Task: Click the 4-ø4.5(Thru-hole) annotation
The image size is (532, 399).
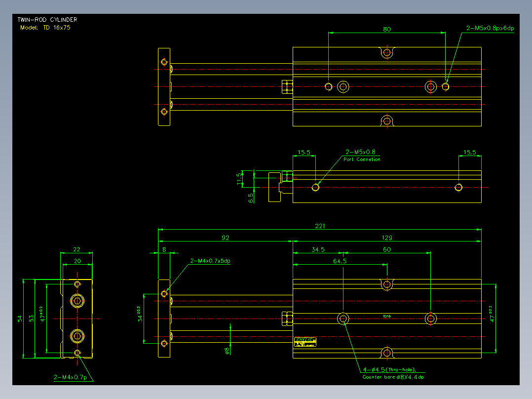Action: click(389, 369)
